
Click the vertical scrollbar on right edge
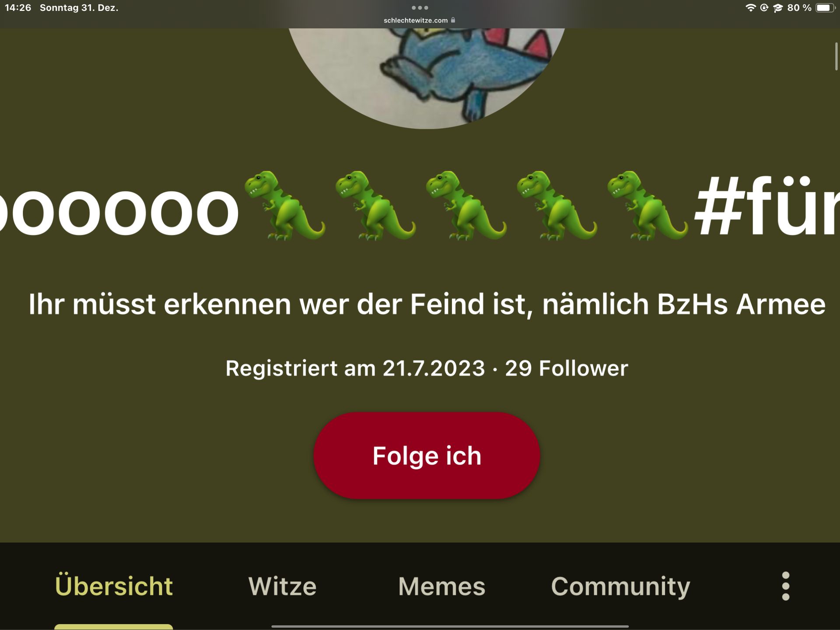pyautogui.click(x=836, y=56)
